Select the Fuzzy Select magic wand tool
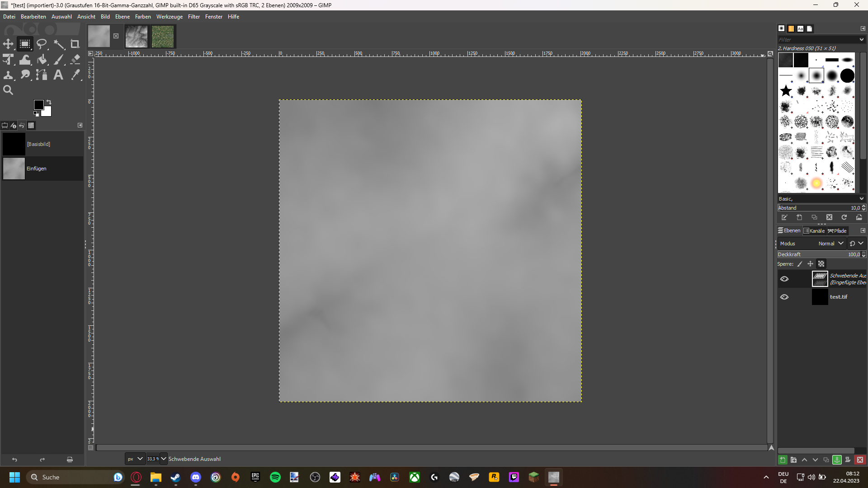868x488 pixels. 59,44
